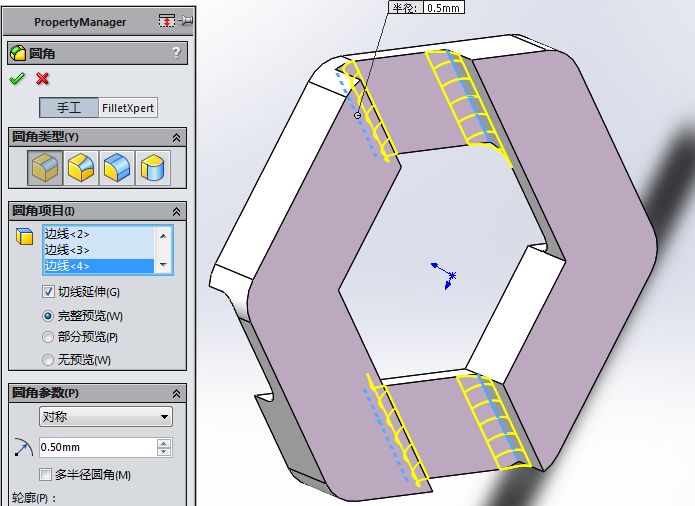Click the PropertyManager pin icon
The width and height of the screenshot is (695, 506).
(x=187, y=20)
